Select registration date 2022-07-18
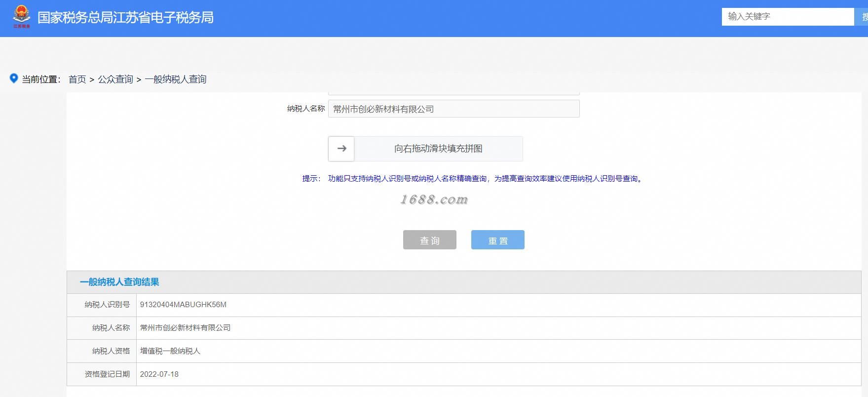 tap(159, 374)
